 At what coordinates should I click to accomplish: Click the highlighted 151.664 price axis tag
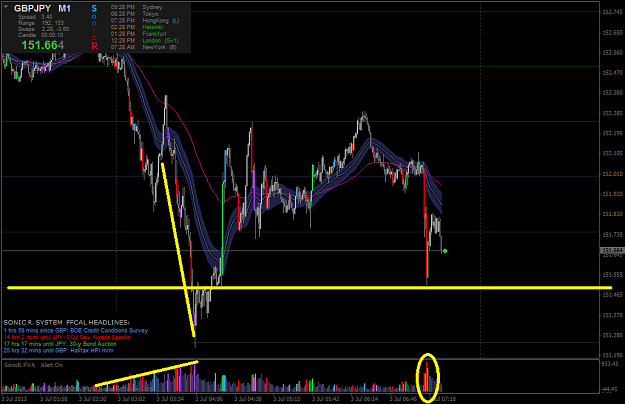click(611, 251)
